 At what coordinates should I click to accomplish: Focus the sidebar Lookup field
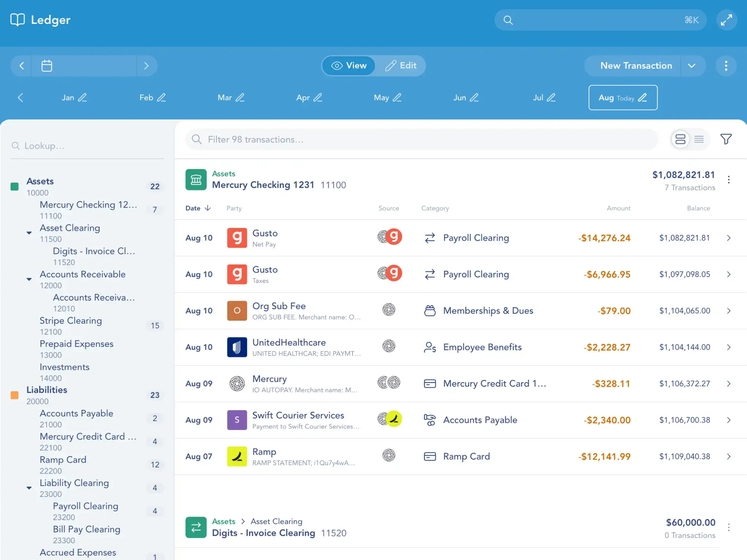[x=87, y=146]
